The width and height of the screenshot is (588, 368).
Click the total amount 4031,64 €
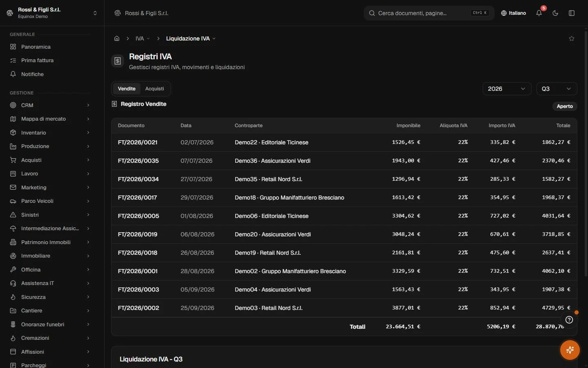[556, 216]
